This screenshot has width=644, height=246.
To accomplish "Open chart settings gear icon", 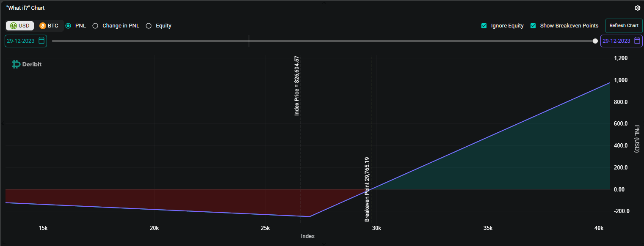I will 638,8.
